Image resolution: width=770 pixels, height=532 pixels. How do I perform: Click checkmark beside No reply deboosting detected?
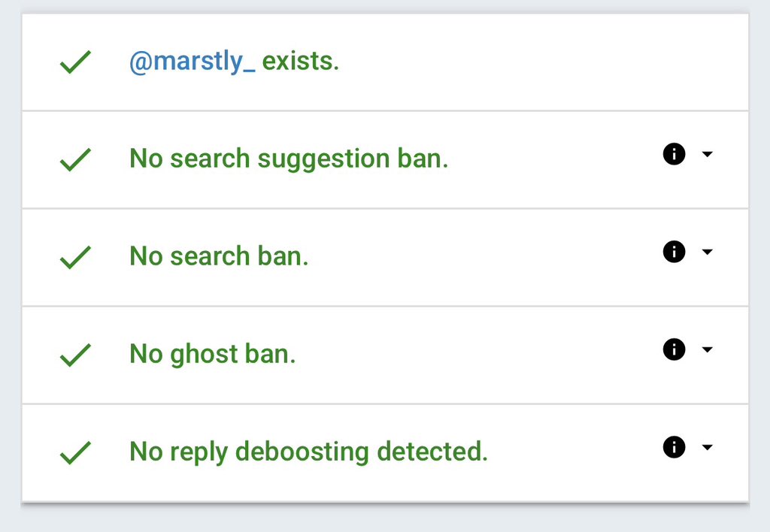tap(76, 453)
